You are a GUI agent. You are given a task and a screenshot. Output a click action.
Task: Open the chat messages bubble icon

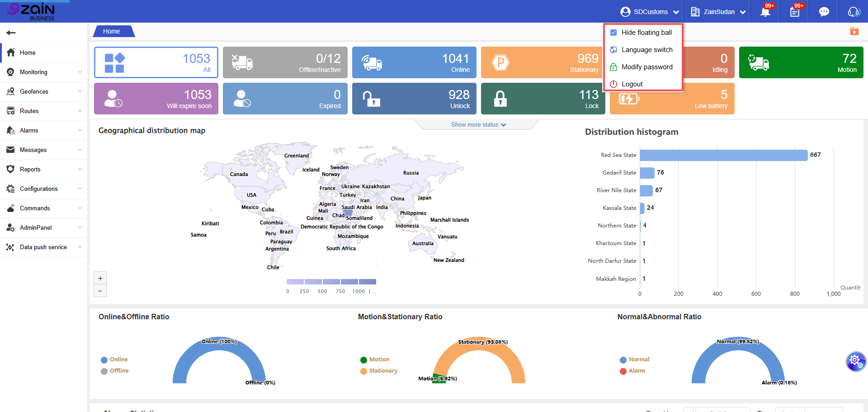tap(824, 12)
